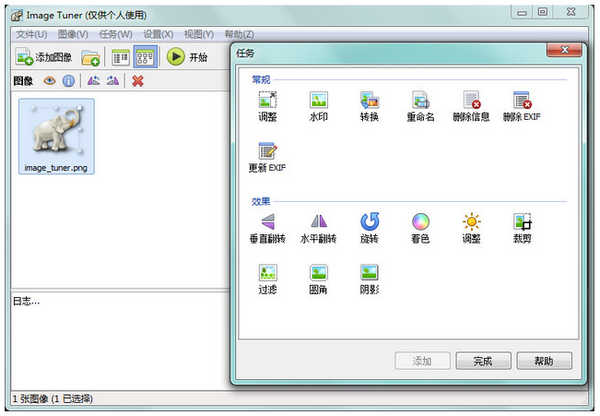600x416 pixels.
Task: Select the 垂直翻转 vertical flip icon
Action: (x=267, y=228)
